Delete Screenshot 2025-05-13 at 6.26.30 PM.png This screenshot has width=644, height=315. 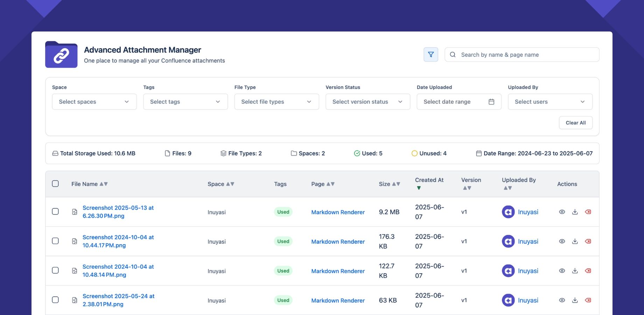588,212
